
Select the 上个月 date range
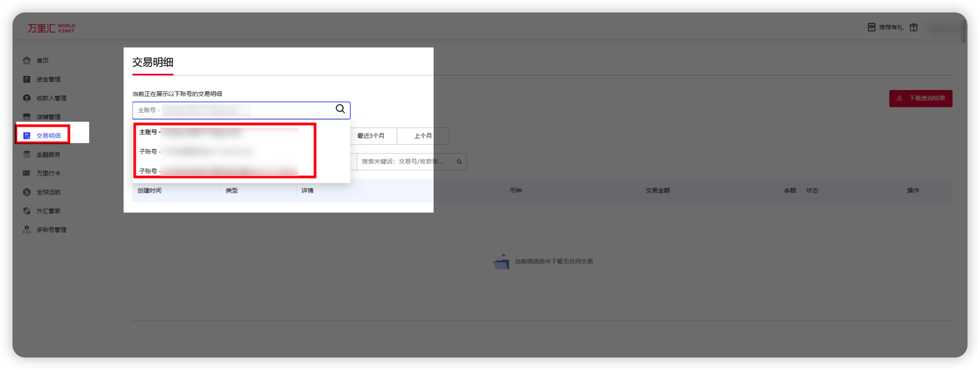pyautogui.click(x=423, y=136)
